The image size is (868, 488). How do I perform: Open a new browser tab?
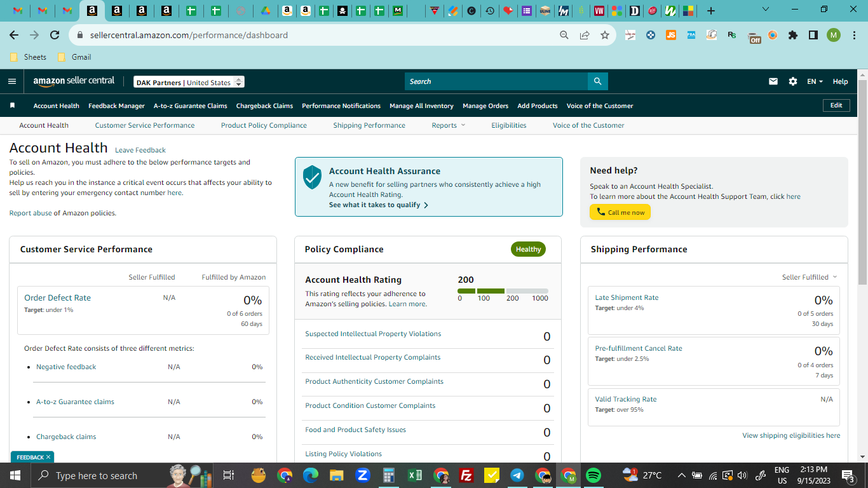(x=711, y=10)
